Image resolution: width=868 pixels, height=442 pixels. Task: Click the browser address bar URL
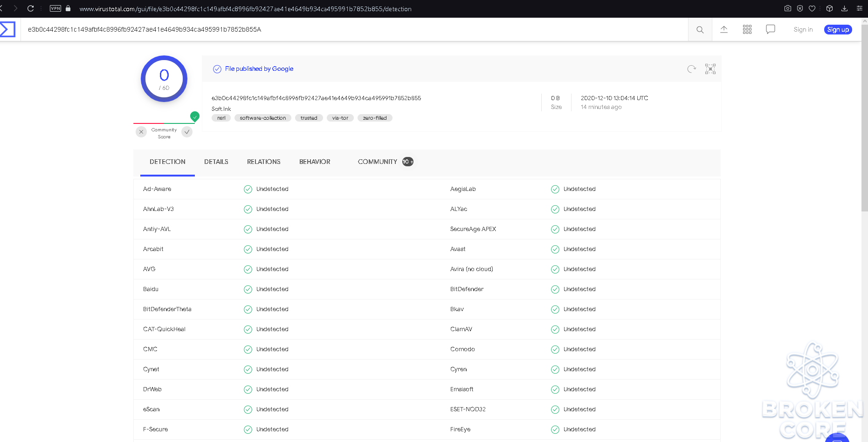(x=245, y=9)
